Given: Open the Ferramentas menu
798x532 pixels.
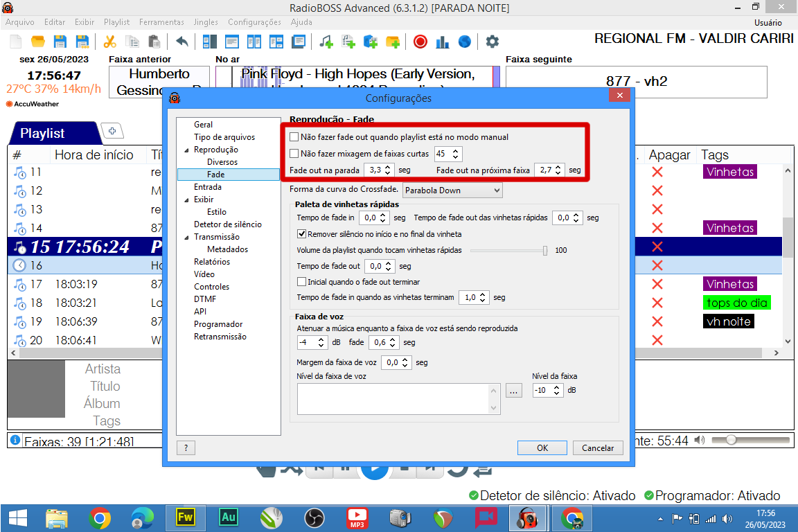Looking at the screenshot, I should click(162, 22).
